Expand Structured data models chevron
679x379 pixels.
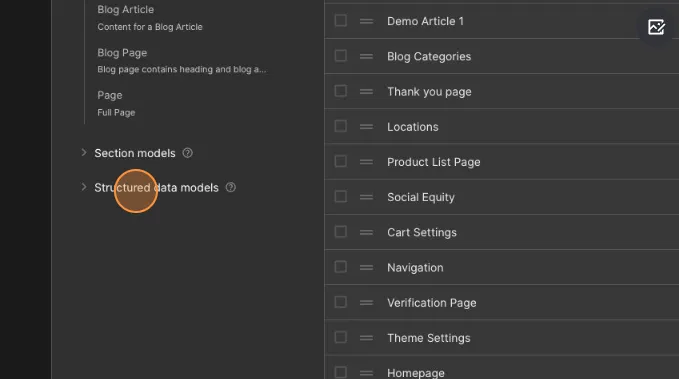point(84,187)
